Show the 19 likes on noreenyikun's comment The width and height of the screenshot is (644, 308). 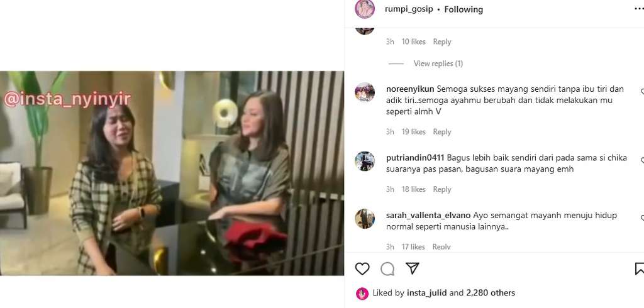click(x=414, y=132)
